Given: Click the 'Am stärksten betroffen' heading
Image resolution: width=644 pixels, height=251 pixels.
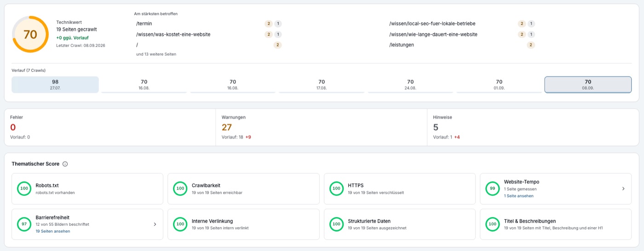Looking at the screenshot, I should click(x=156, y=14).
